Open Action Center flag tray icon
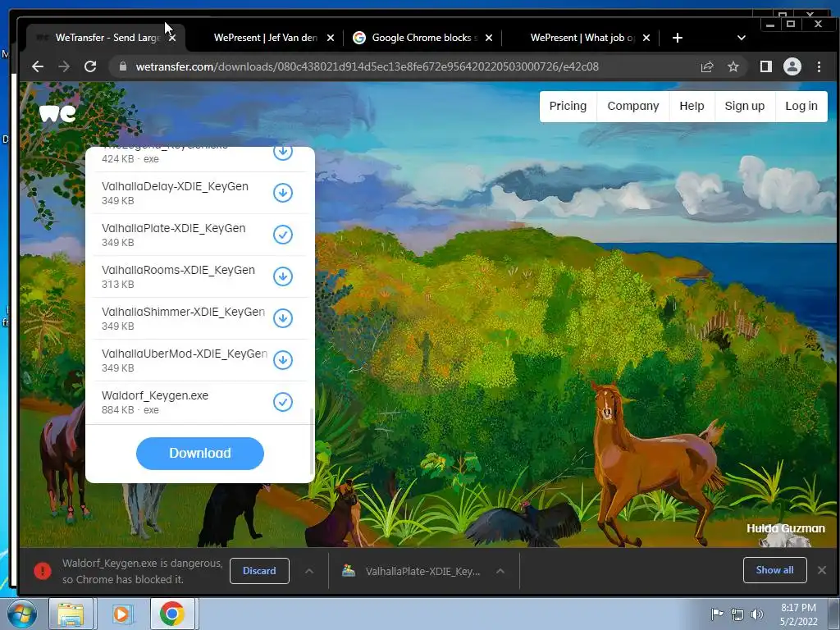Image resolution: width=840 pixels, height=630 pixels. click(x=717, y=614)
